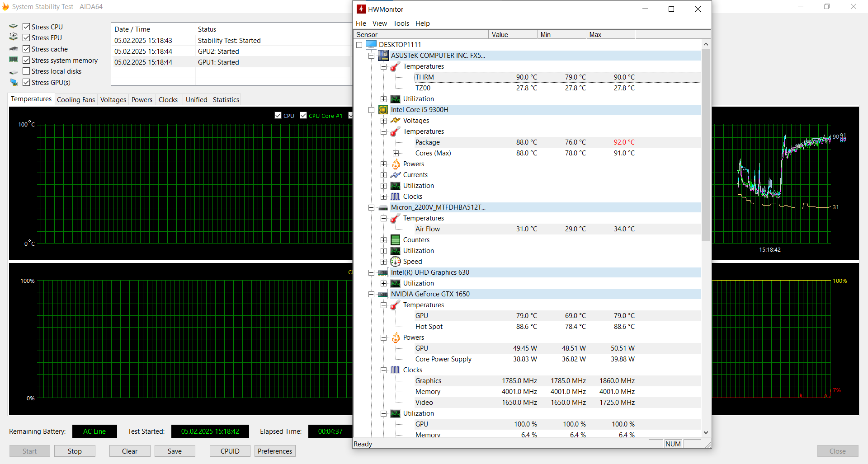Image resolution: width=868 pixels, height=464 pixels.
Task: Expand Voltages under Intel Core i5
Action: coord(383,121)
